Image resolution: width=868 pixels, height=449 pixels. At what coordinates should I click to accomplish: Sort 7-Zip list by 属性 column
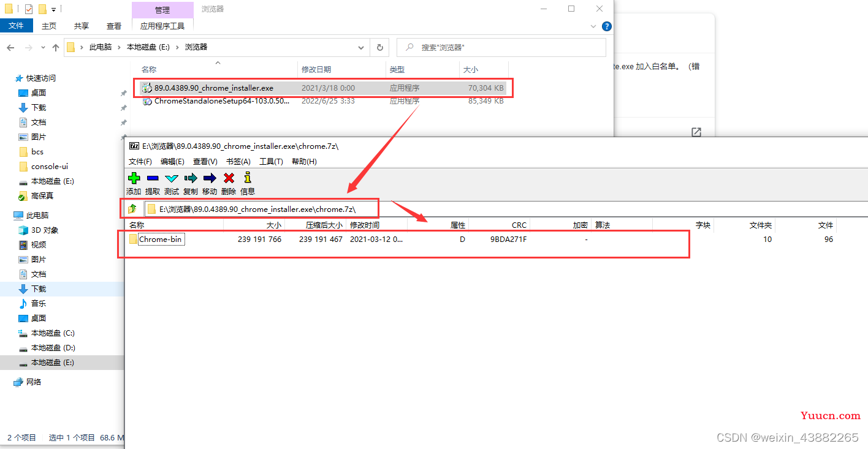click(438, 225)
